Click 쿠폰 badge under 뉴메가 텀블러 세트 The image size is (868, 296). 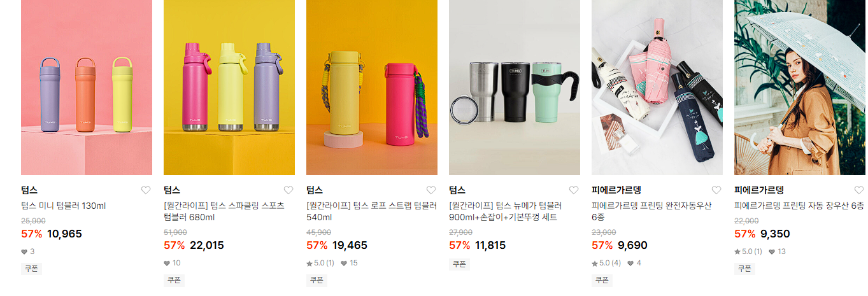click(459, 264)
